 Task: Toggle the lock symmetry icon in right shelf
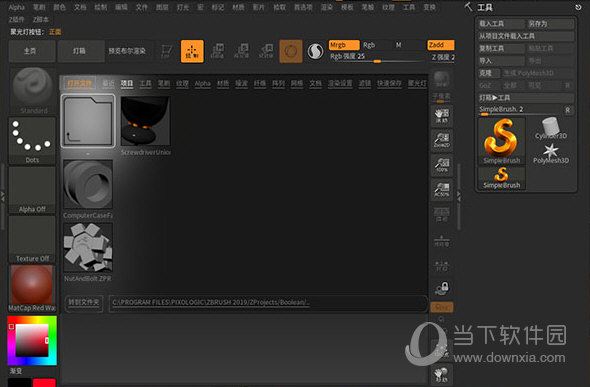442,288
